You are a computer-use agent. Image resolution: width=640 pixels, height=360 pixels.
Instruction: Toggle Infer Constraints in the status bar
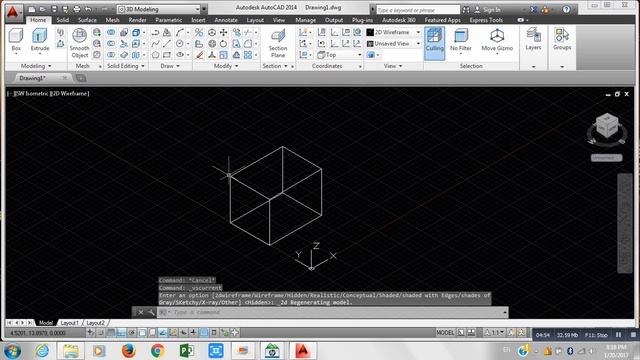point(91,333)
